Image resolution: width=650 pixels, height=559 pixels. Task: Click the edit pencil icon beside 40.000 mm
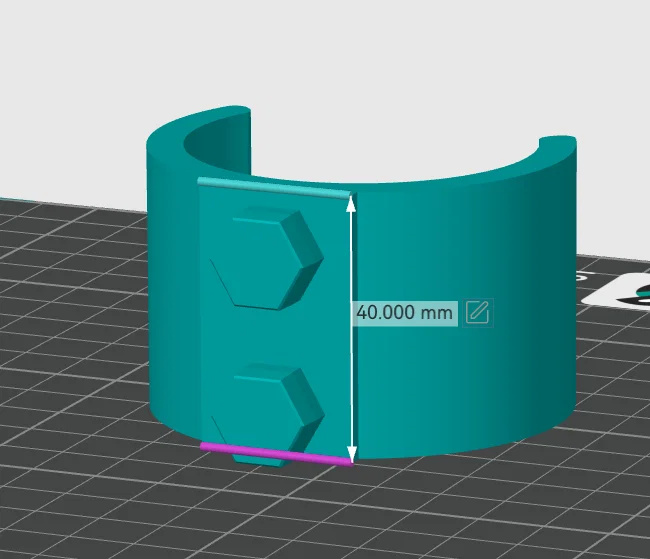point(478,312)
